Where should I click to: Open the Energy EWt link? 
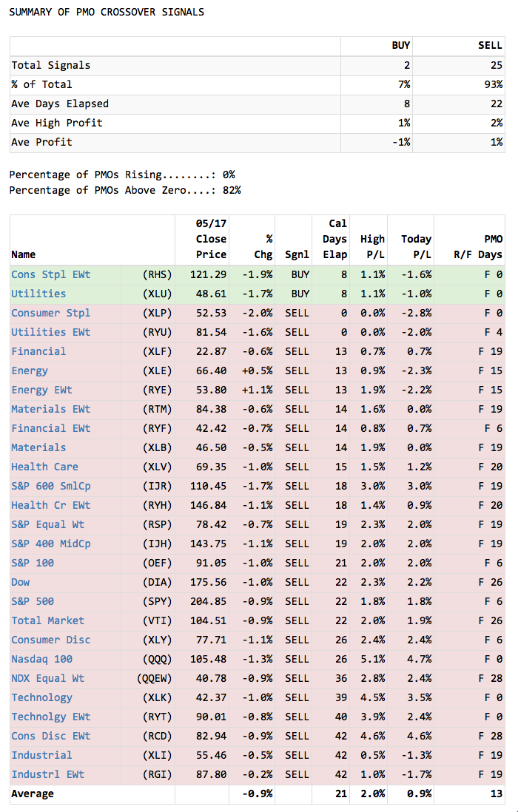point(41,390)
